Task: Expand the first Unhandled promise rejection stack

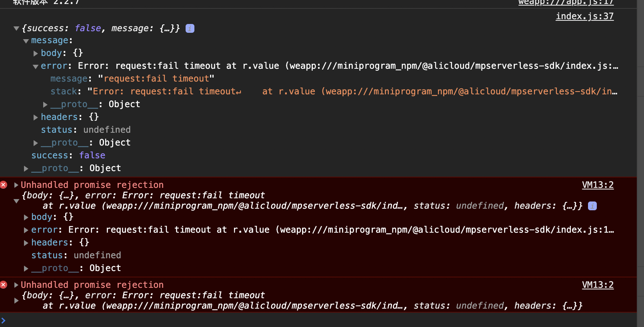Action: 16,185
